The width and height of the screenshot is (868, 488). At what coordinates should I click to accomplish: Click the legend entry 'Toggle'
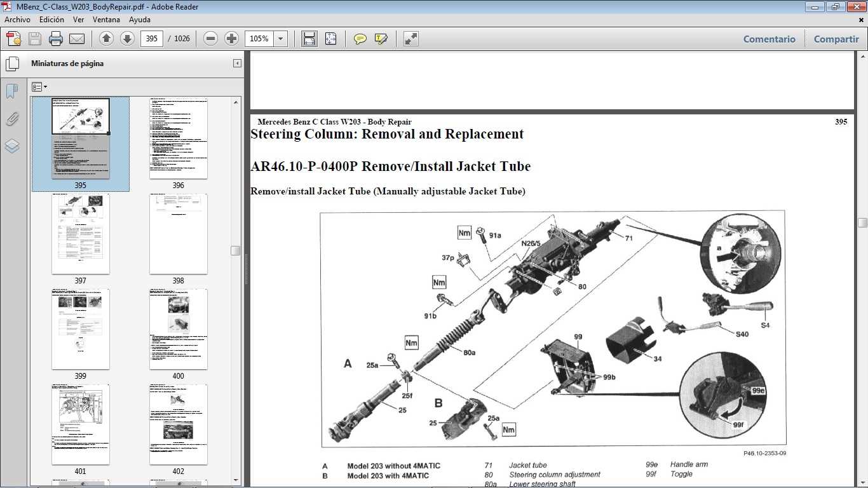(x=682, y=474)
